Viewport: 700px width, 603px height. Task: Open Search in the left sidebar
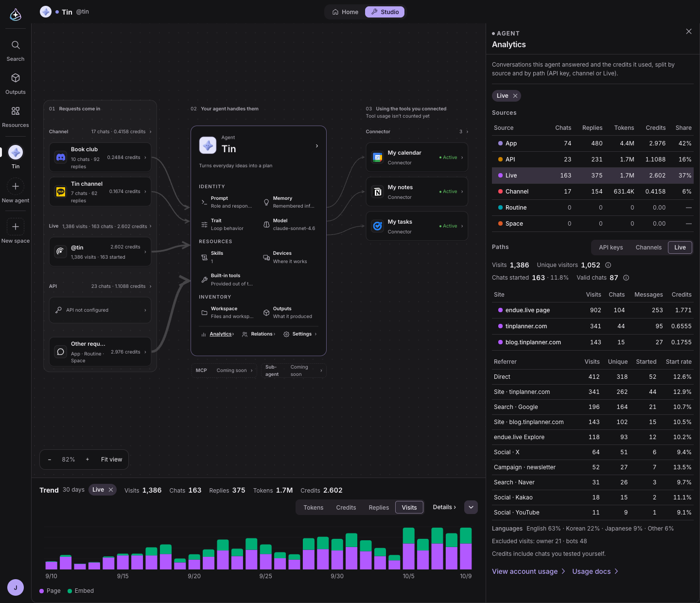[16, 51]
